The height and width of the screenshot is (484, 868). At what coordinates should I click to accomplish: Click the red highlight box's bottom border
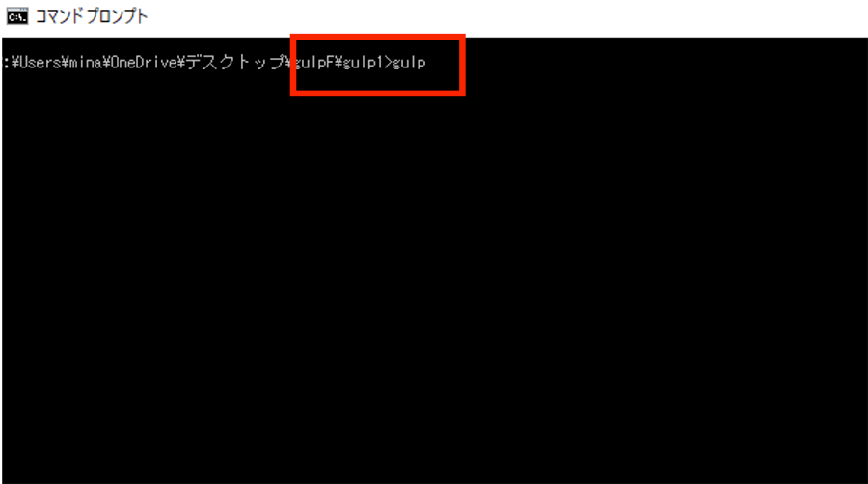click(377, 93)
